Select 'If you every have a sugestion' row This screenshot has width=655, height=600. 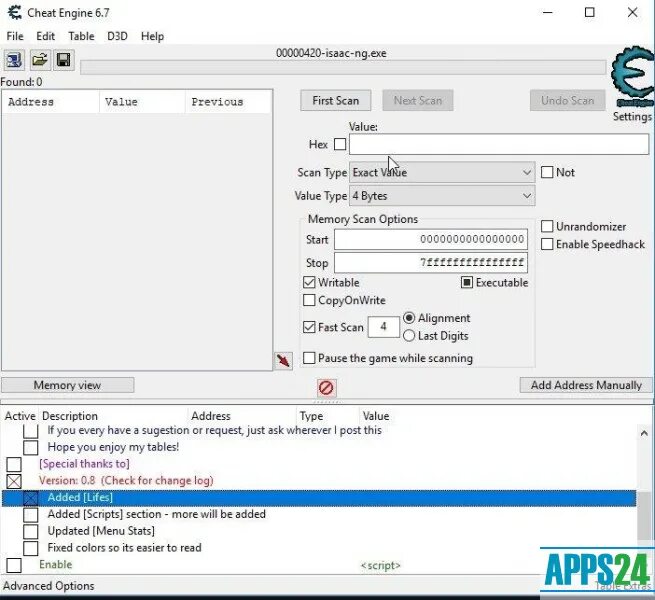click(214, 430)
